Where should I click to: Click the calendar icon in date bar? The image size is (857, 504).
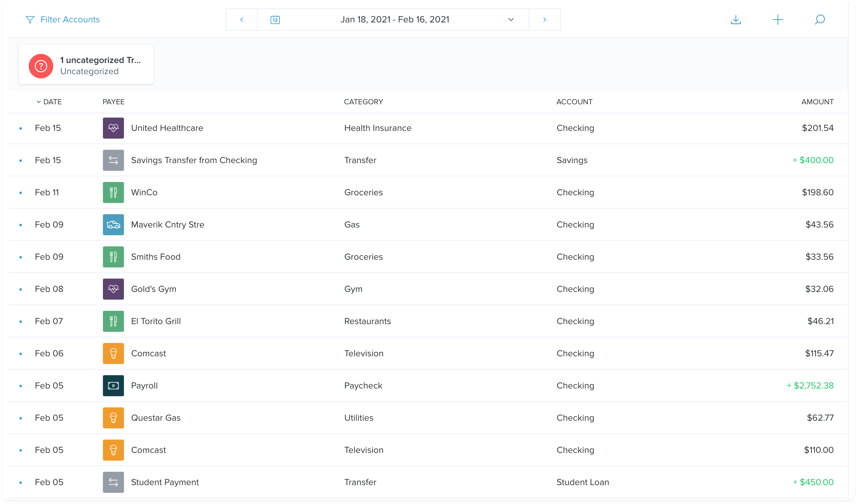(x=275, y=20)
